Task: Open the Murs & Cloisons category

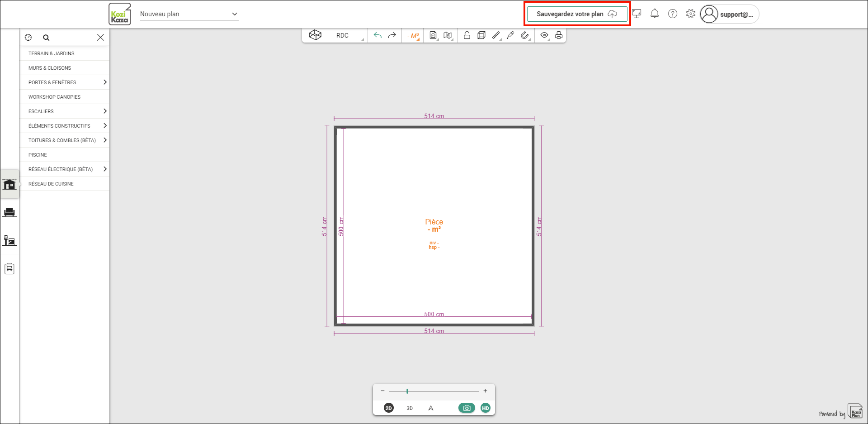Action: click(x=65, y=68)
